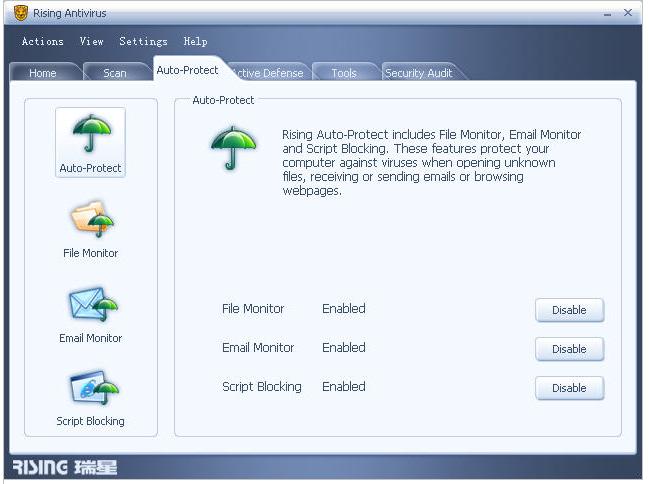Switch to the Security Audit tab
The image size is (649, 484).
419,73
